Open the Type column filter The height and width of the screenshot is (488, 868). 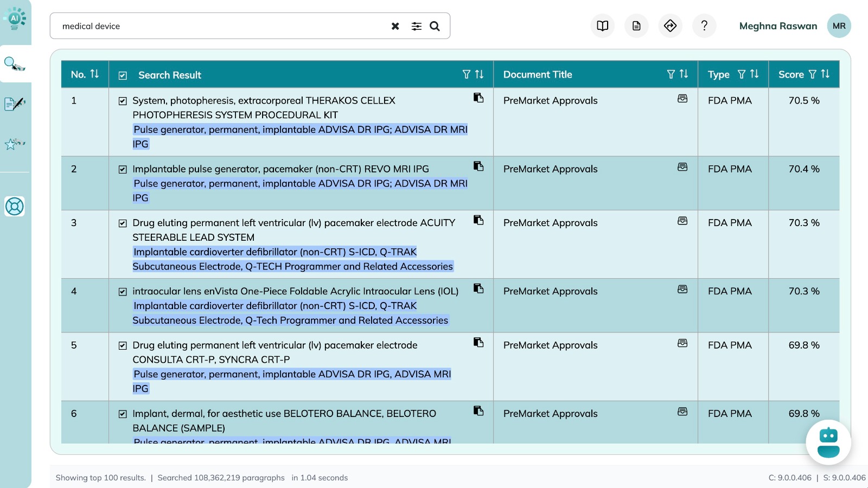click(x=742, y=74)
